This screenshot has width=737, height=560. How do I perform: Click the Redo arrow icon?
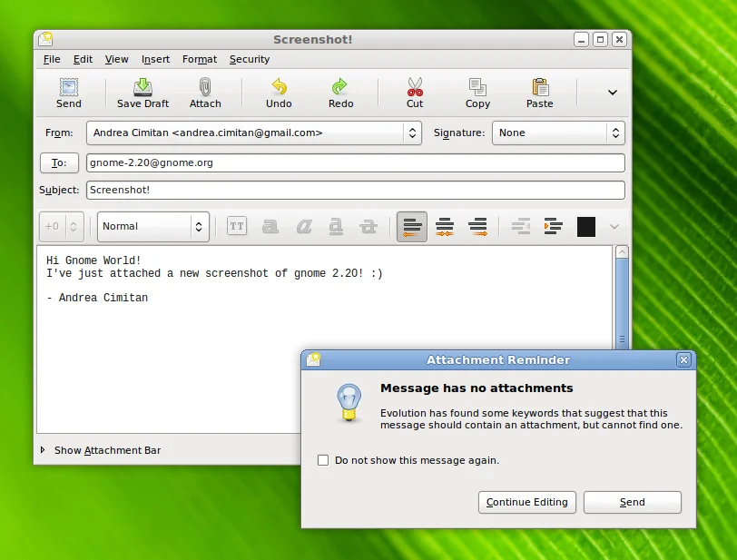click(x=340, y=91)
